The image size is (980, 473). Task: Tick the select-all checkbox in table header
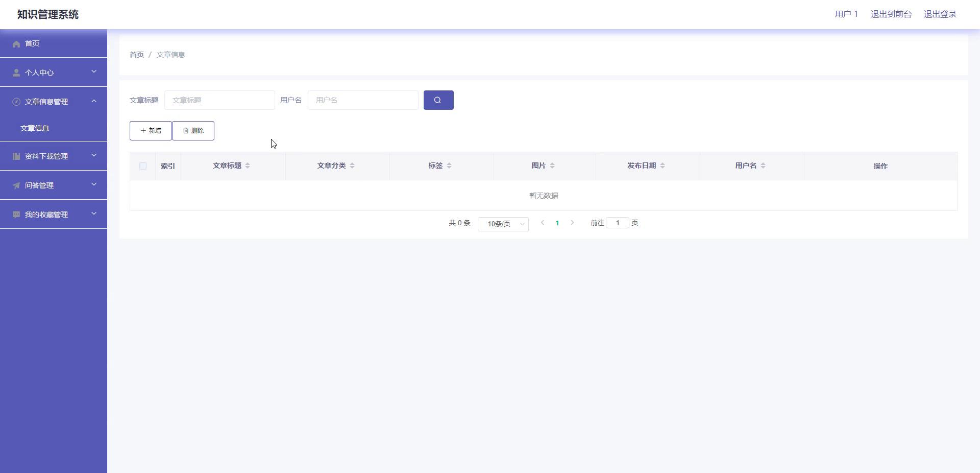tap(143, 166)
